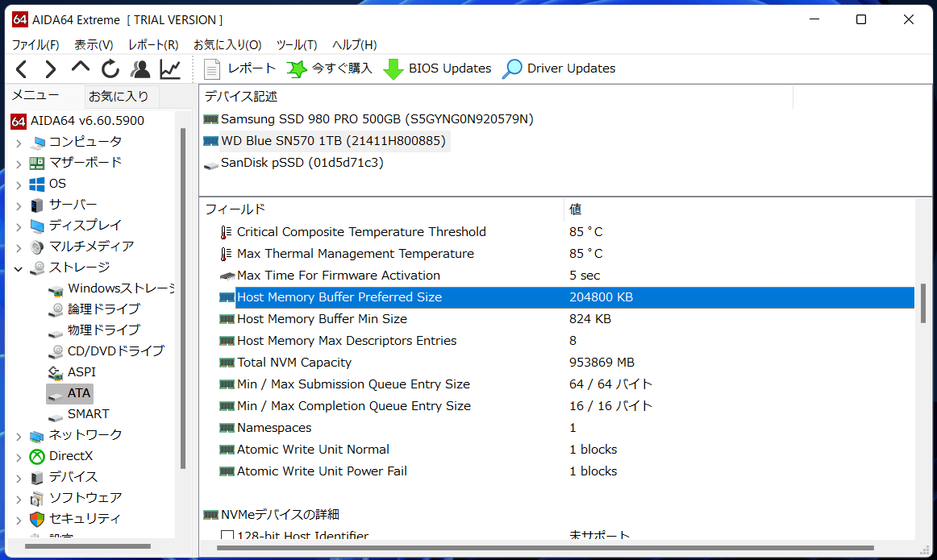Select the マルチメディア speaker icon

click(x=37, y=247)
